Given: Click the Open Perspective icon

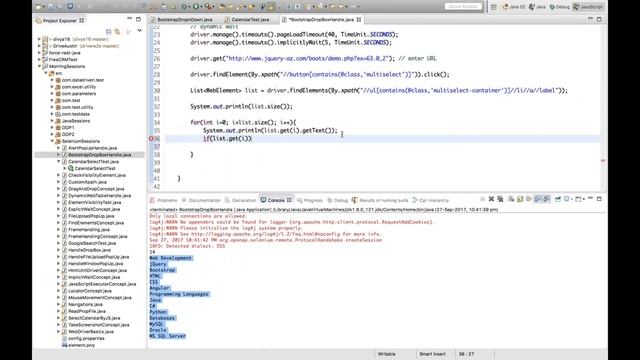Looking at the screenshot, I should click(494, 7).
